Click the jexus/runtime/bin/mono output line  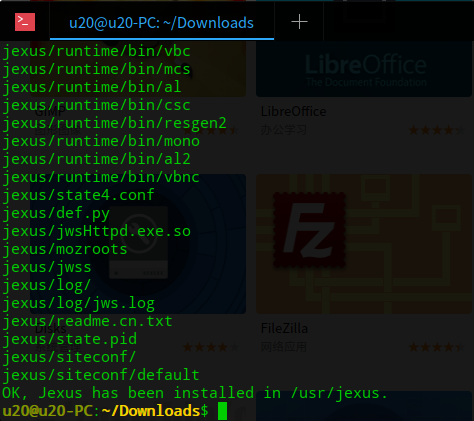tap(101, 141)
